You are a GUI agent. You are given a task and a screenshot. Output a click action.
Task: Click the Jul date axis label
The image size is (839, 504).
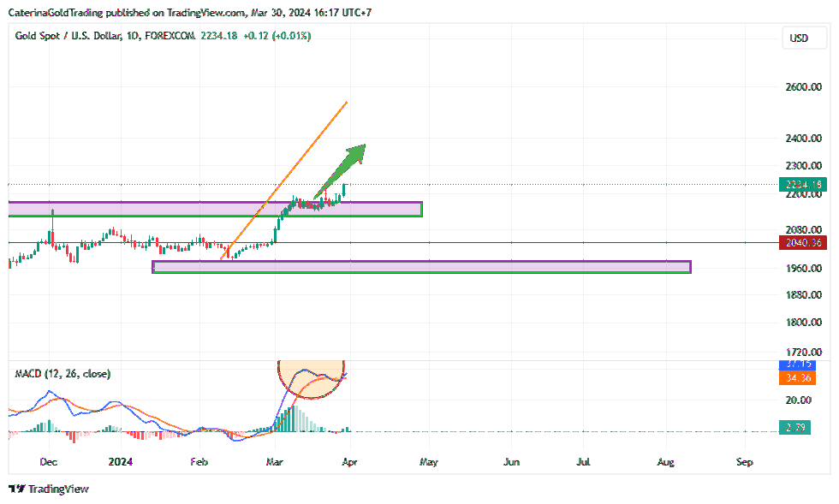click(583, 462)
